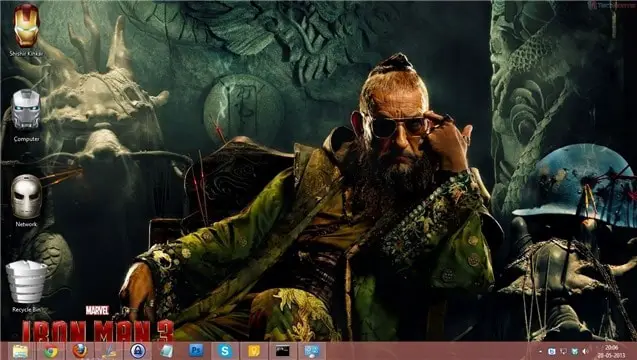This screenshot has width=637, height=360.
Task: Open Mozilla Firefox from the taskbar
Action: (x=80, y=351)
